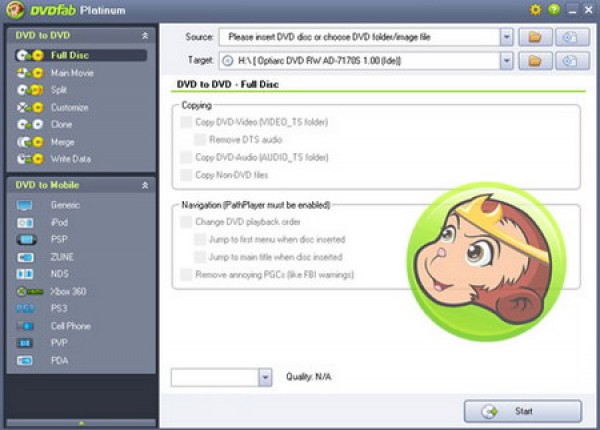Open settings via the yellow gear icon

pos(535,10)
